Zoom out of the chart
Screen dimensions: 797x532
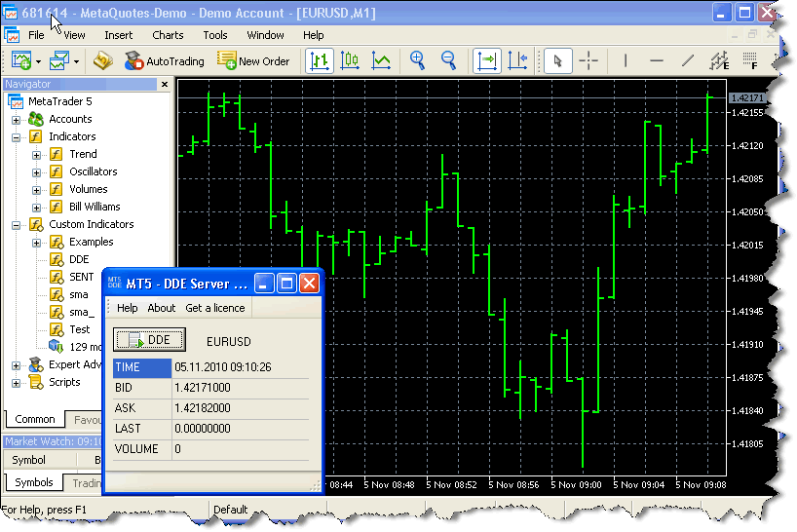click(448, 61)
